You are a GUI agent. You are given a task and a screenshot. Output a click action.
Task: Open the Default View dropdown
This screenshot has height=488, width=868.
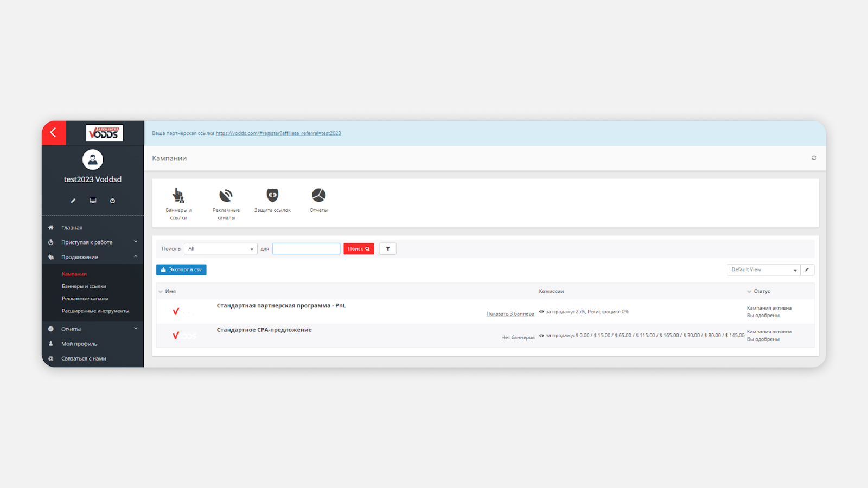[763, 269]
